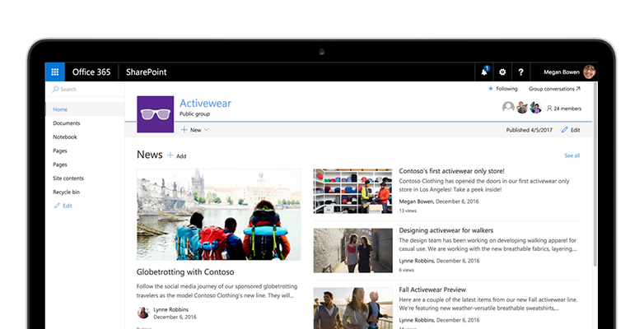Open Megan Bowen's profile picture

tap(590, 72)
